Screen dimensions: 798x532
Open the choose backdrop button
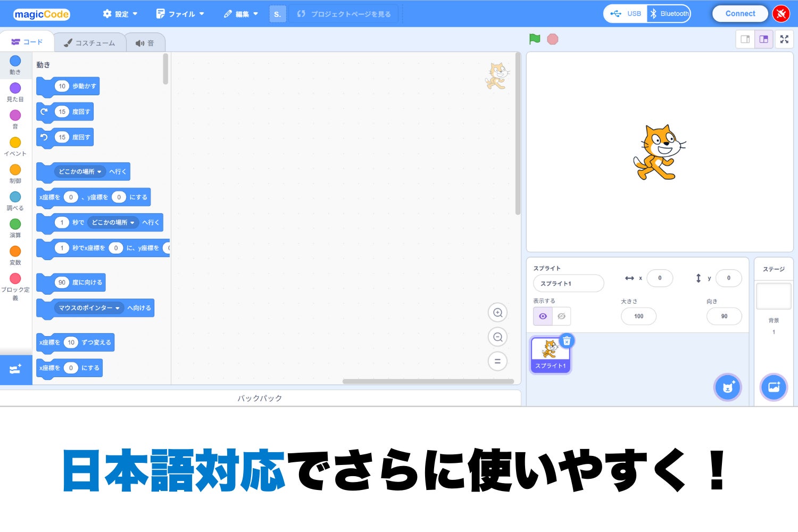[774, 387]
